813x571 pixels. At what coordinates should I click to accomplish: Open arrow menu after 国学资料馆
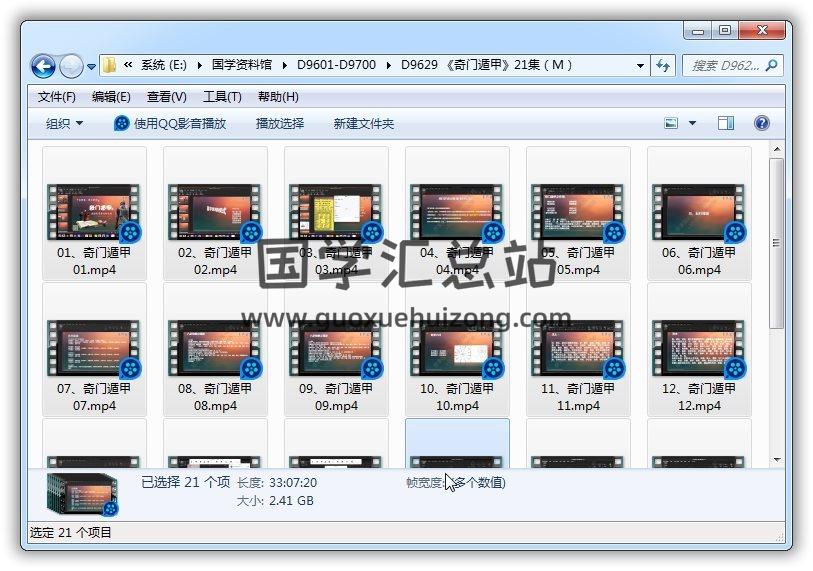[285, 65]
